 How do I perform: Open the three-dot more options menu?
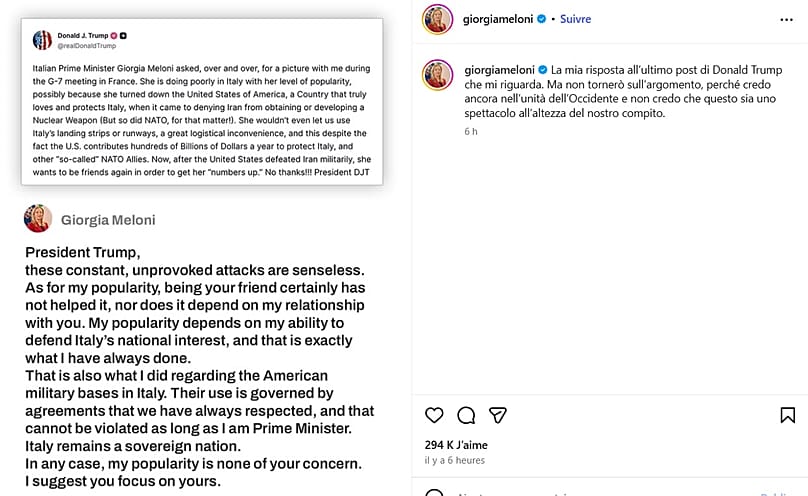pyautogui.click(x=786, y=20)
